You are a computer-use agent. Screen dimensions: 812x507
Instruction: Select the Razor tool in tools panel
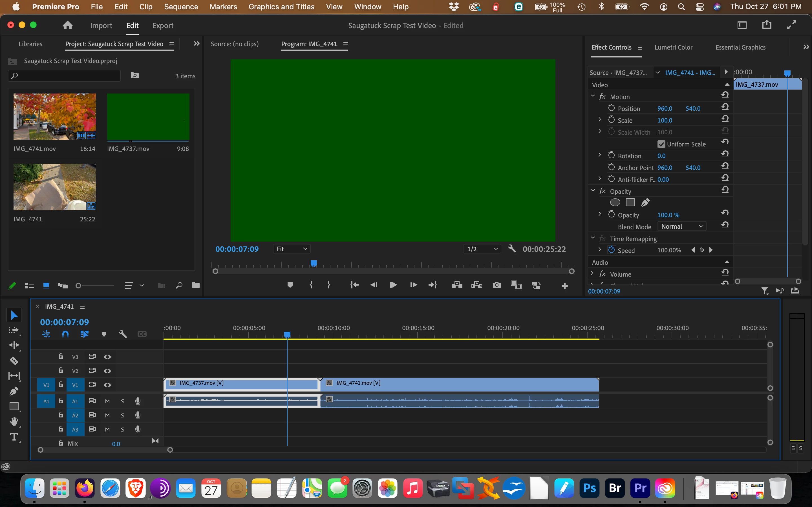pos(14,361)
